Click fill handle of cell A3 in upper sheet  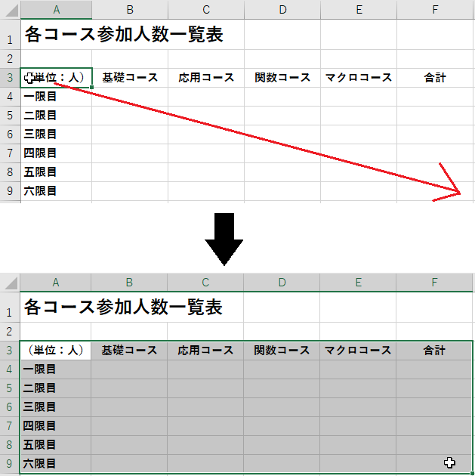(x=91, y=88)
